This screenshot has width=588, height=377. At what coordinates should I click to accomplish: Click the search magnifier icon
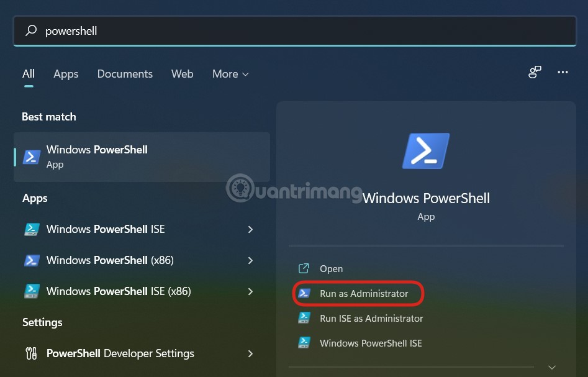click(31, 30)
